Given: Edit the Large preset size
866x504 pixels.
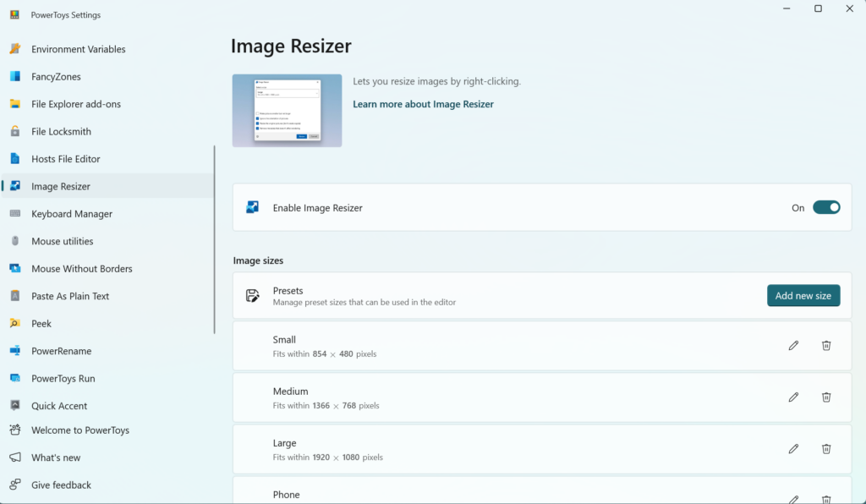Looking at the screenshot, I should point(792,448).
